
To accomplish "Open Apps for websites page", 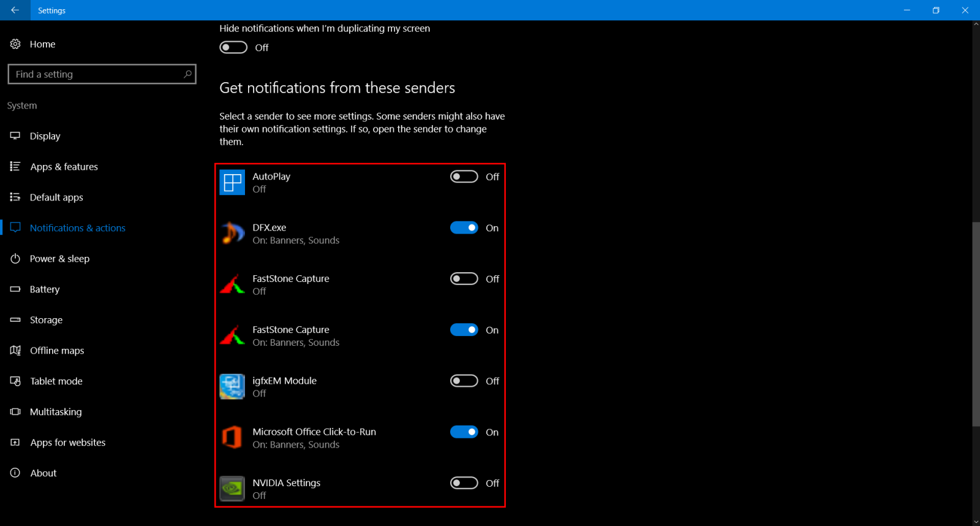I will tap(68, 443).
